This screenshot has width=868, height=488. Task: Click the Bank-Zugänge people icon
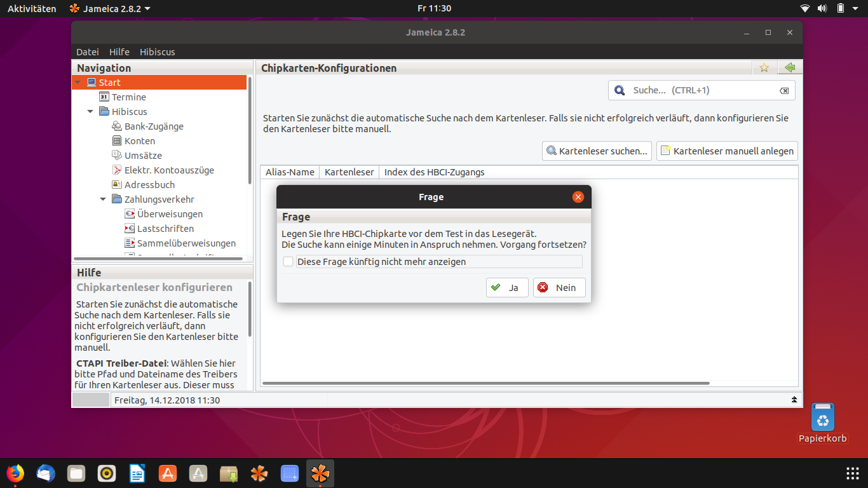[x=117, y=126]
